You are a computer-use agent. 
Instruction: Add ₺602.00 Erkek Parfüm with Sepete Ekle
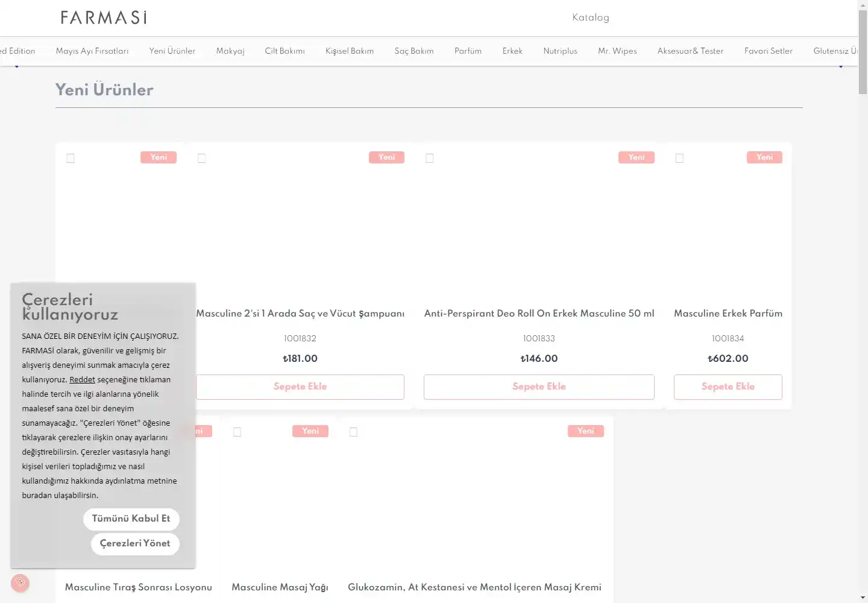tap(728, 387)
